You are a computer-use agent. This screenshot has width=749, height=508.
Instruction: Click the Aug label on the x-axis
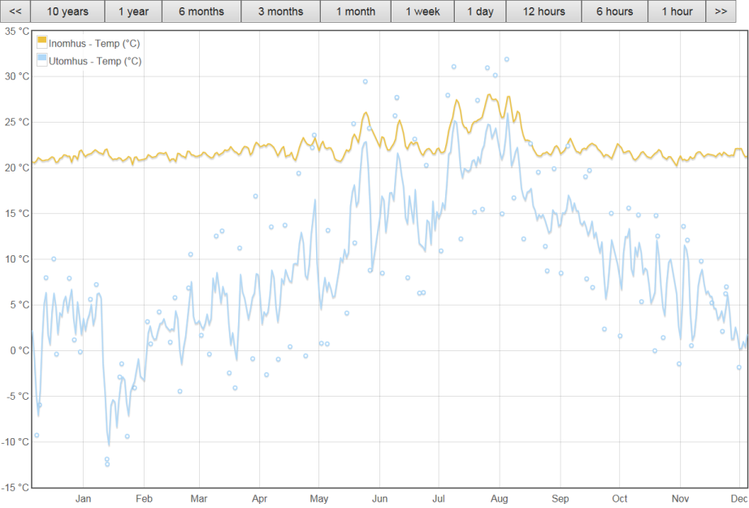[x=500, y=498]
